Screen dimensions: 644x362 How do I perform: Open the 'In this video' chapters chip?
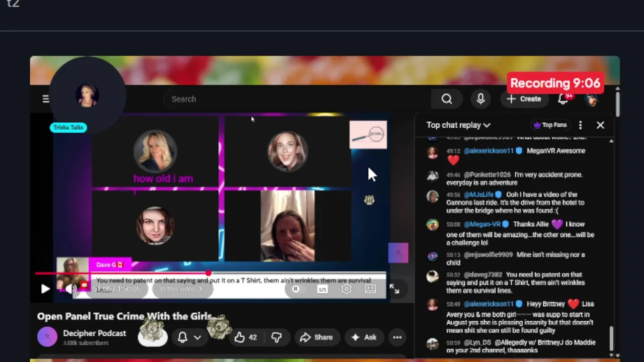coord(182,289)
